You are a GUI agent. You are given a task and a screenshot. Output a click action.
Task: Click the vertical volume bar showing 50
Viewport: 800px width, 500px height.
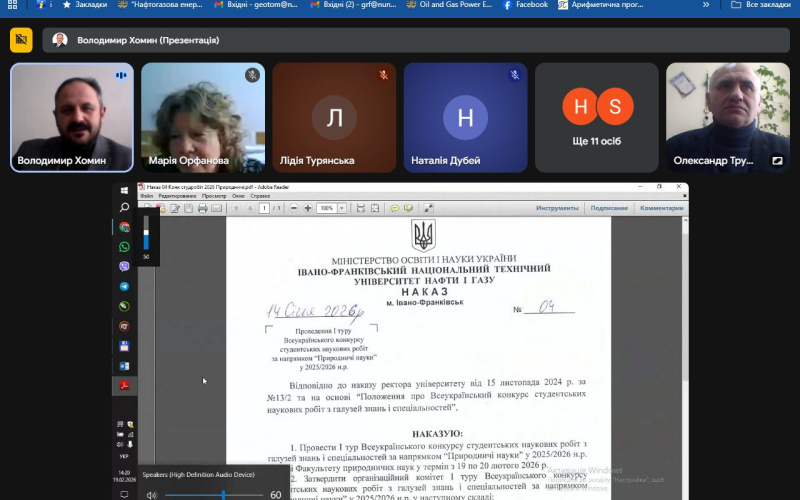146,233
